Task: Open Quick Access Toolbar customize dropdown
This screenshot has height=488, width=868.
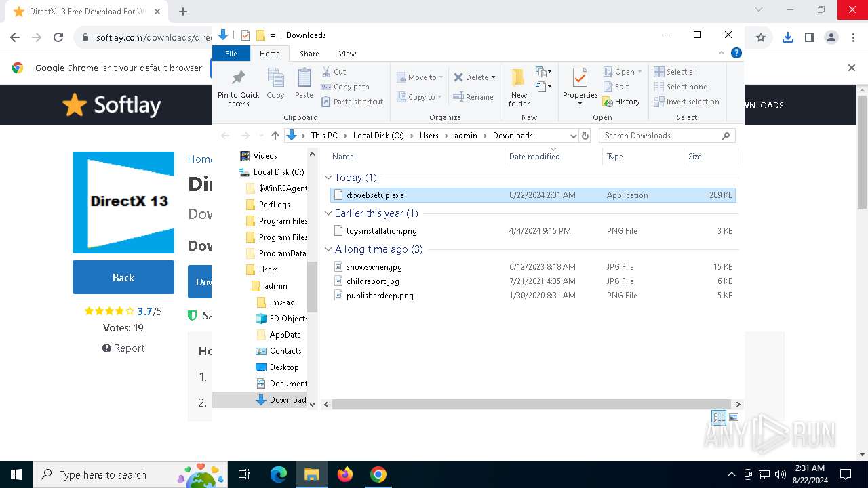Action: point(273,35)
